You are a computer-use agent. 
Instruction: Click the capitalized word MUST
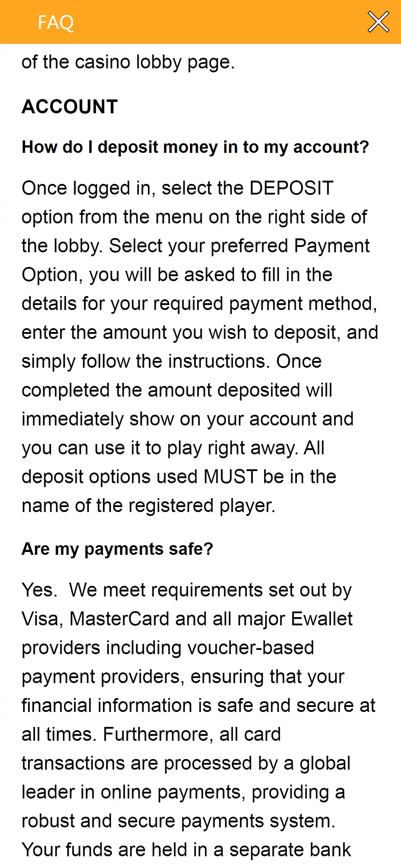point(230,477)
